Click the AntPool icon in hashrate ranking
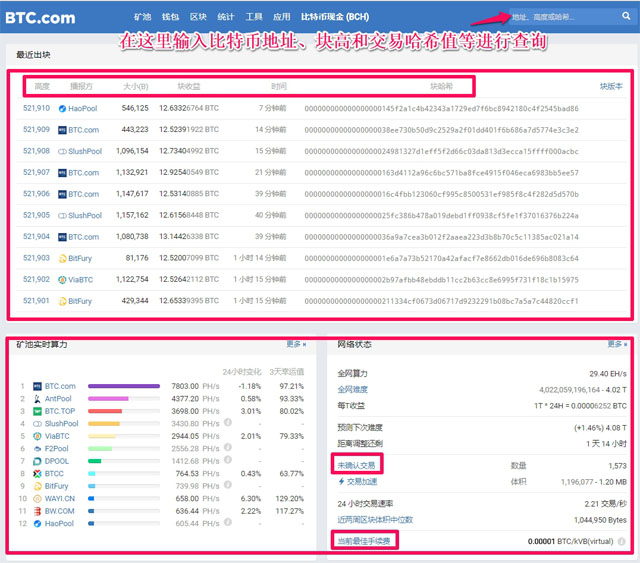The height and width of the screenshot is (563, 640). [x=37, y=398]
